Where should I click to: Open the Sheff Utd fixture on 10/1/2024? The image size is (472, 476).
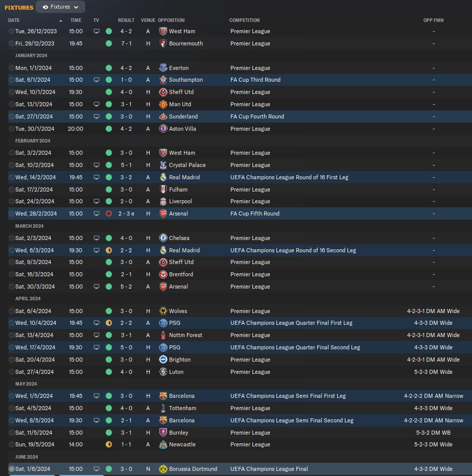[181, 92]
